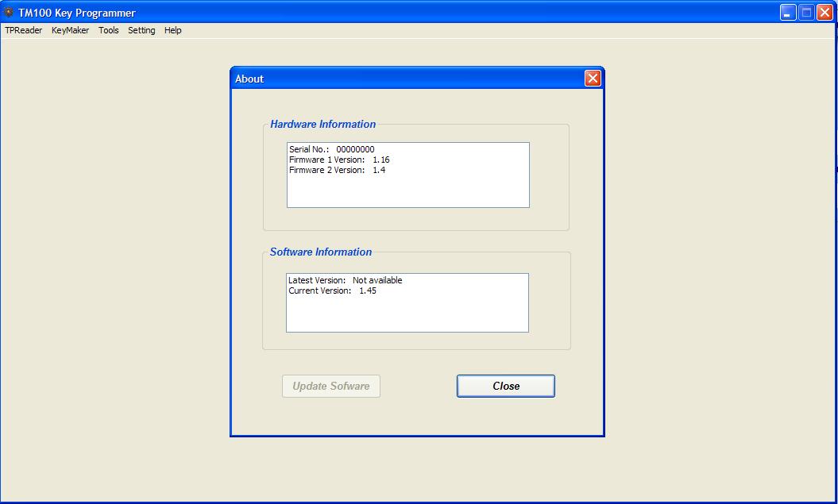Select the Firmware 2 Version 1.4 line

click(338, 170)
